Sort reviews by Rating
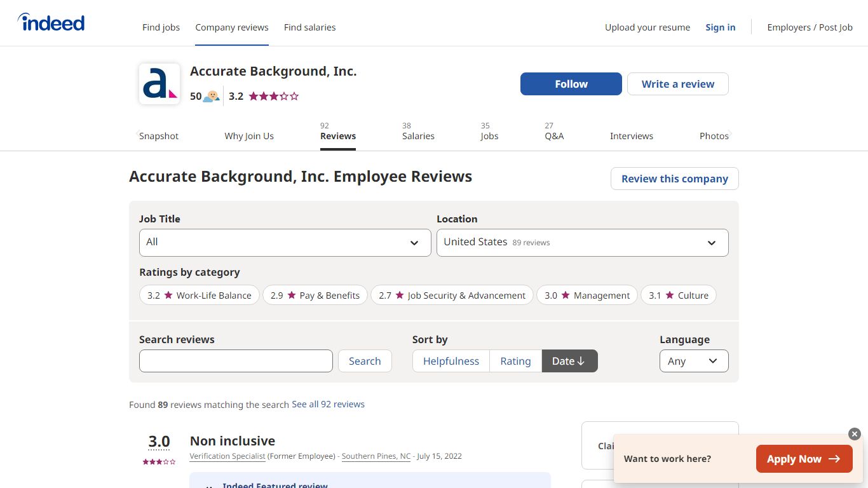Image resolution: width=868 pixels, height=488 pixels. click(515, 361)
